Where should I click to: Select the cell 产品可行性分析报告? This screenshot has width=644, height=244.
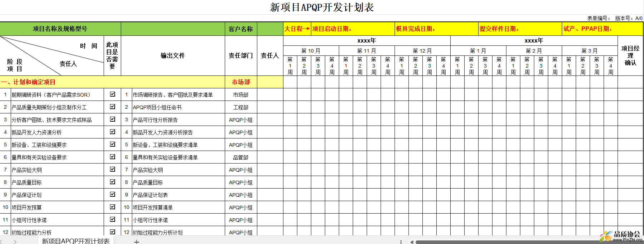point(178,120)
